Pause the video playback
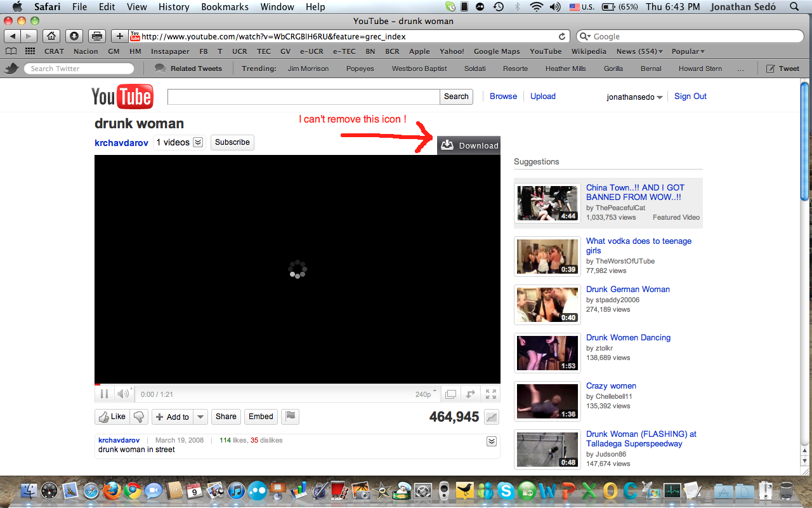 [x=105, y=394]
